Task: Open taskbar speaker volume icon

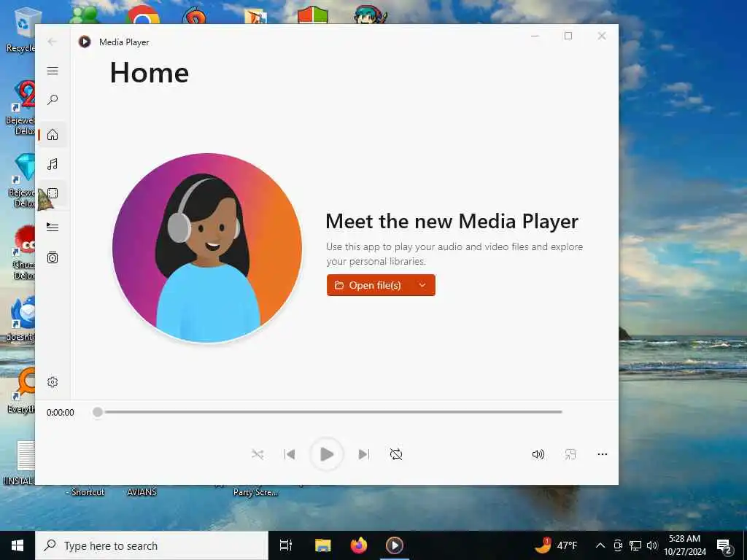Action: pyautogui.click(x=652, y=545)
